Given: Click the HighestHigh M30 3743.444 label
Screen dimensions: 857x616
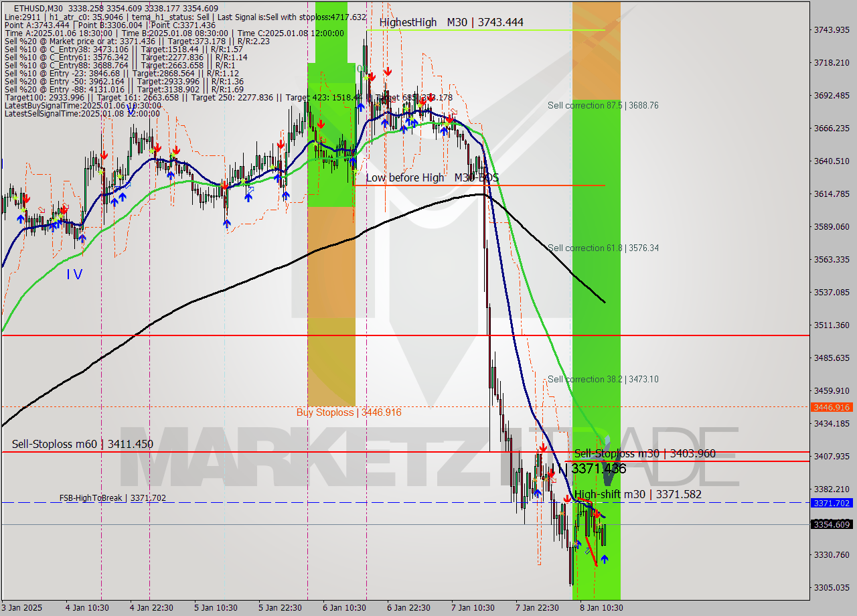Looking at the screenshot, I should [451, 22].
